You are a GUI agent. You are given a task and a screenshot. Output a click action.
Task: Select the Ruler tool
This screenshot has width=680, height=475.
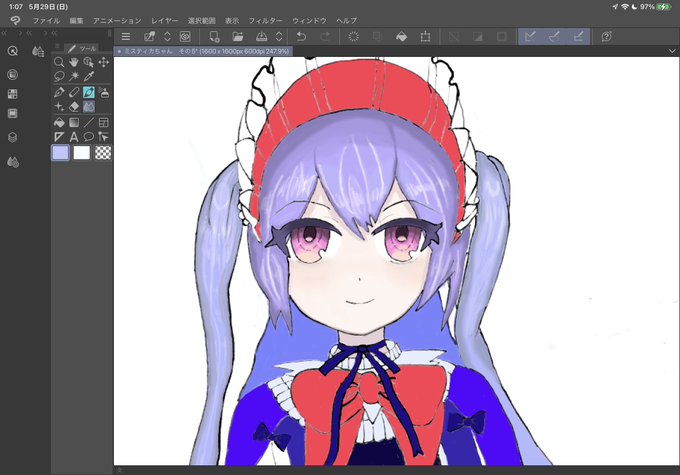point(59,137)
